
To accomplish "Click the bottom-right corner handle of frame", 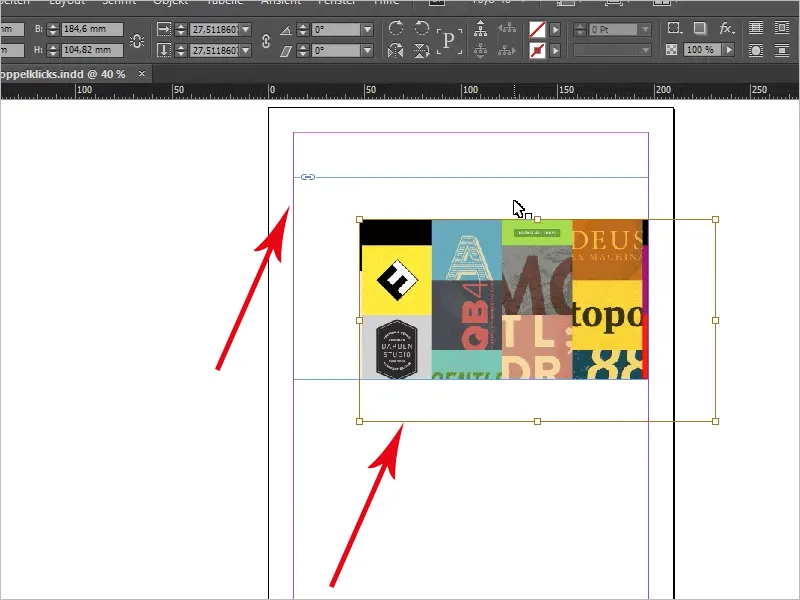I will (x=715, y=421).
